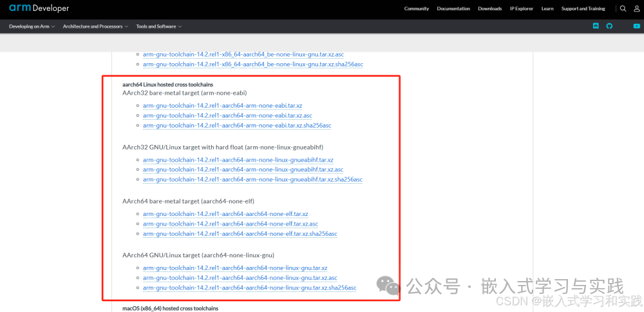Viewport: 644px width, 312px height.
Task: Expand Architecture and Processors dropdown
Action: [95, 26]
